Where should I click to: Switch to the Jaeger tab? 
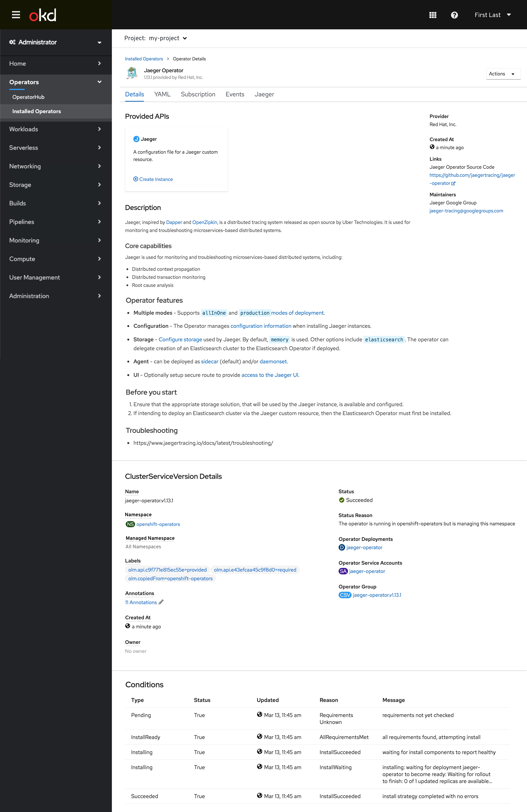coord(264,94)
